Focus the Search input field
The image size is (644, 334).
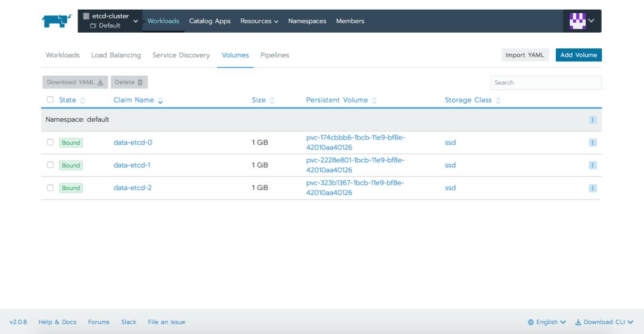(546, 82)
